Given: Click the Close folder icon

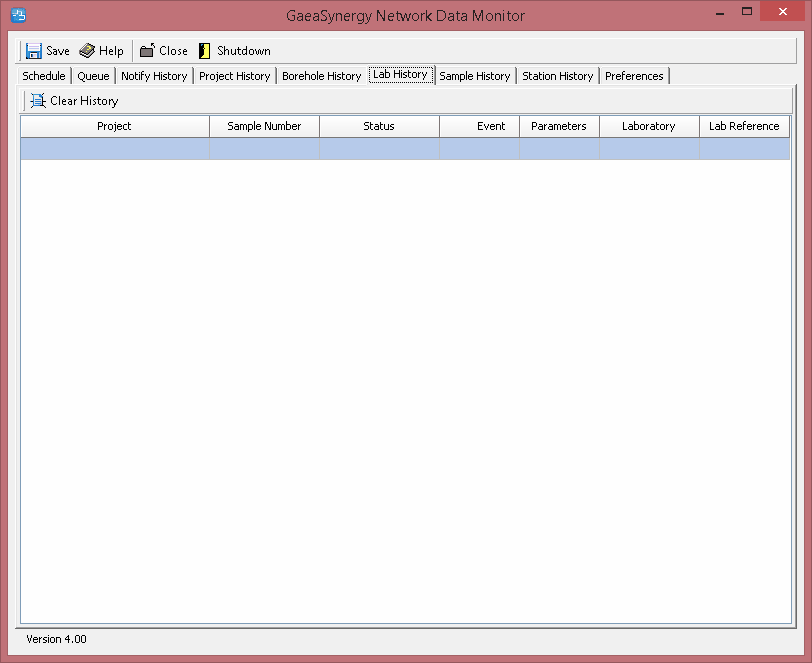Looking at the screenshot, I should 148,51.
